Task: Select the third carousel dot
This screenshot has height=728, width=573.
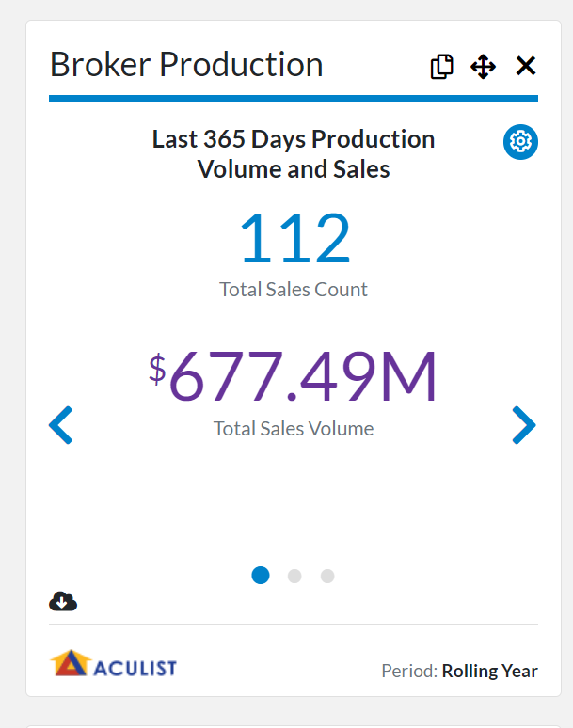Action: coord(327,576)
